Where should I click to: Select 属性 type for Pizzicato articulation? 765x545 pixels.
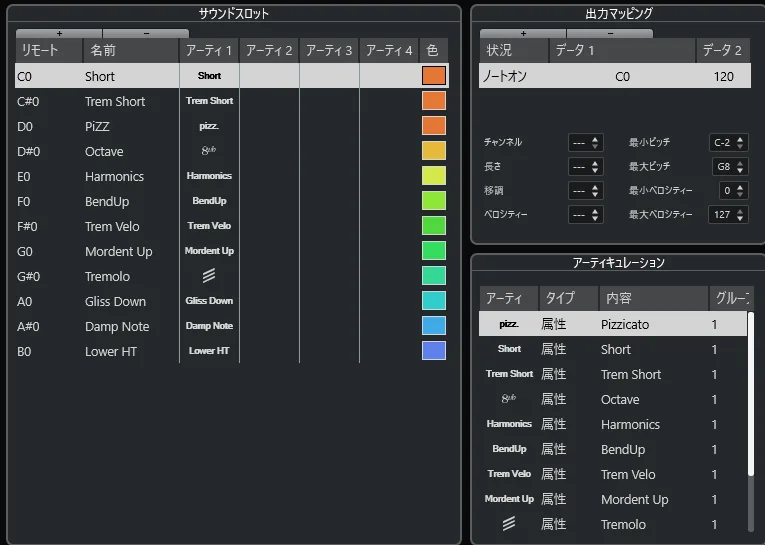point(554,324)
